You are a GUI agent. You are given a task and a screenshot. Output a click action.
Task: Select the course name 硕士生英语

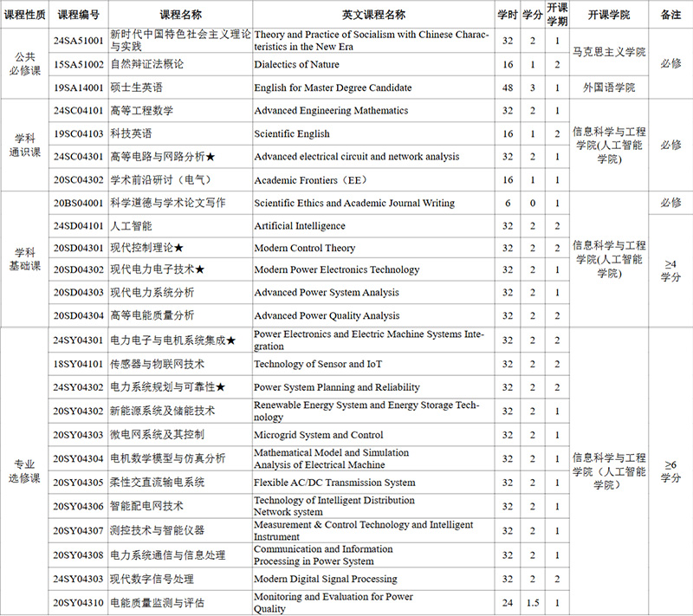click(x=136, y=88)
